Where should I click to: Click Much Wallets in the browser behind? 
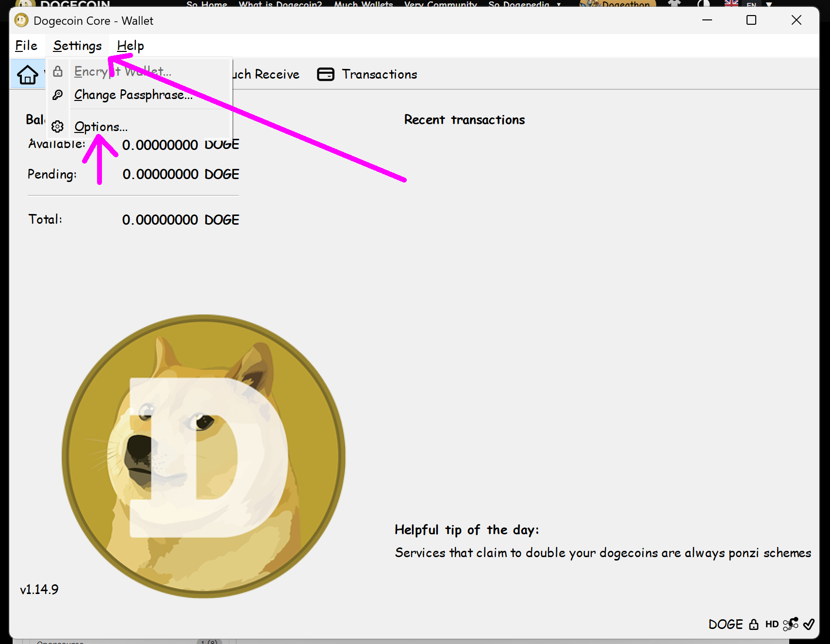[363, 4]
